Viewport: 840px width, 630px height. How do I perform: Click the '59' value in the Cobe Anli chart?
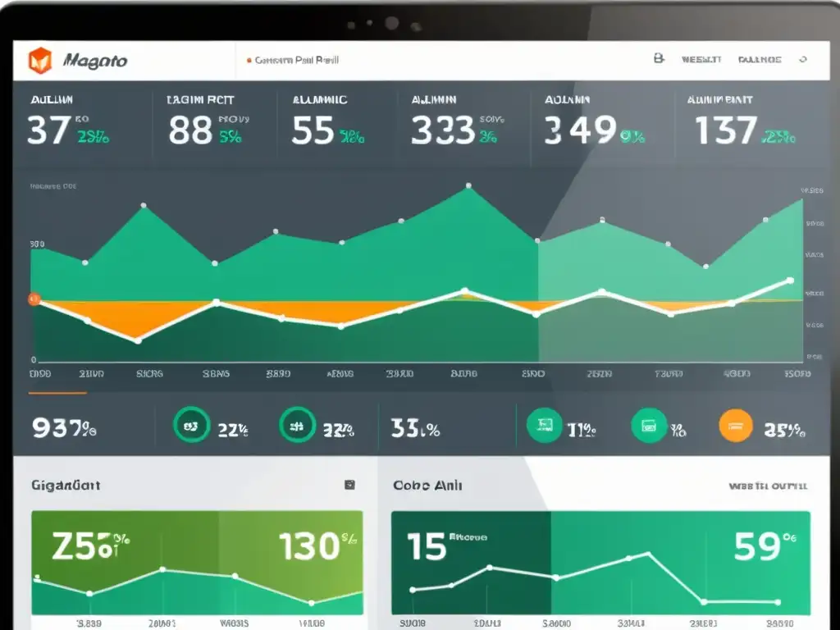tap(757, 546)
